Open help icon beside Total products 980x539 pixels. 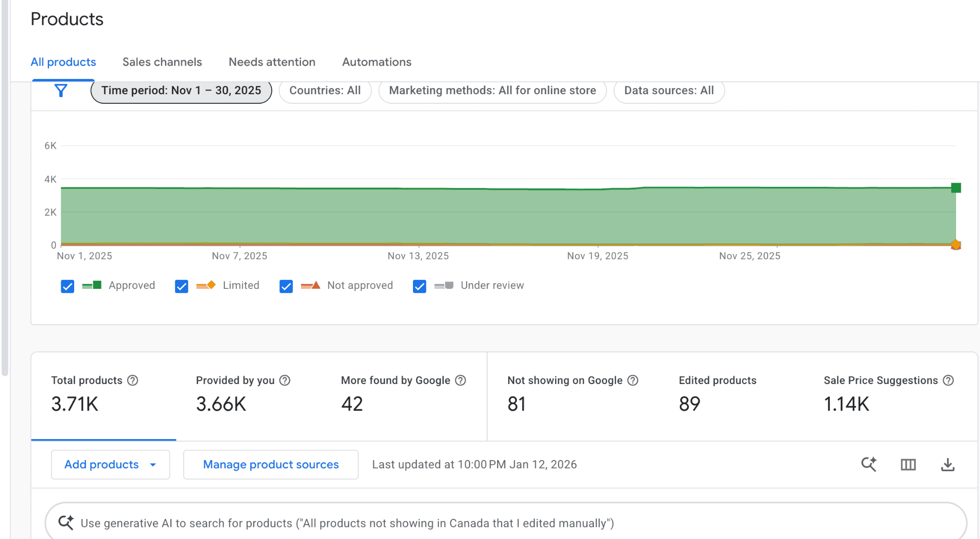133,380
